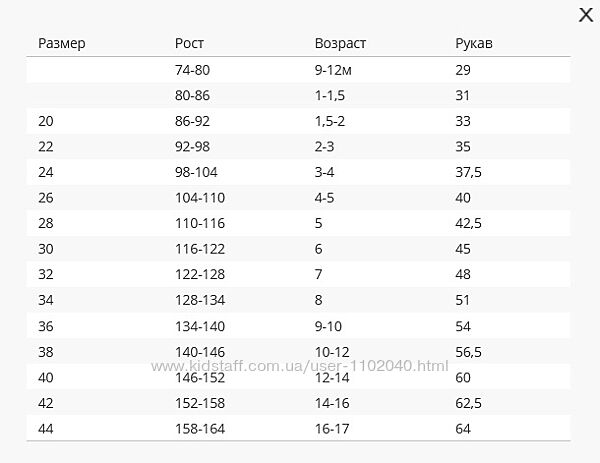Click size 22 in the Размер column

coord(46,147)
